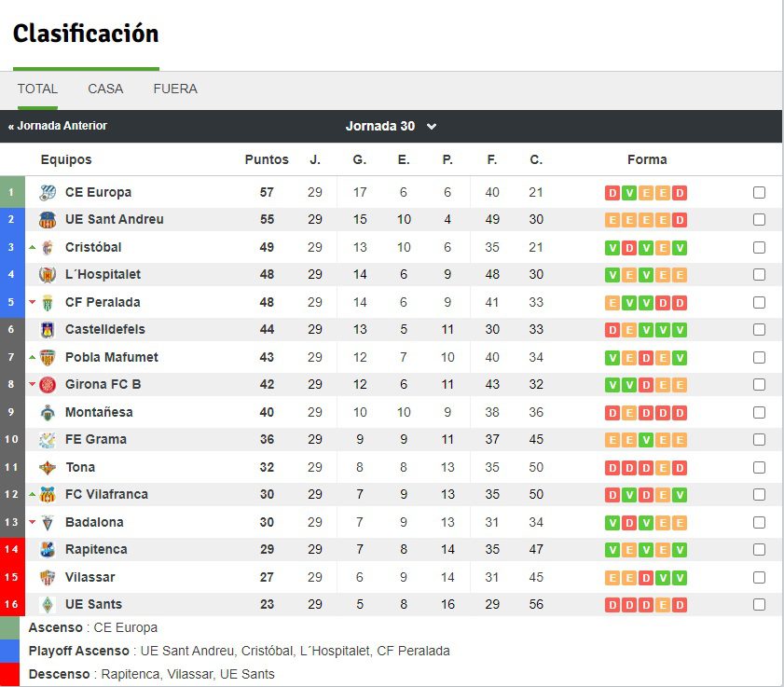
Task: Click the Puntos column header
Action: coord(267,159)
